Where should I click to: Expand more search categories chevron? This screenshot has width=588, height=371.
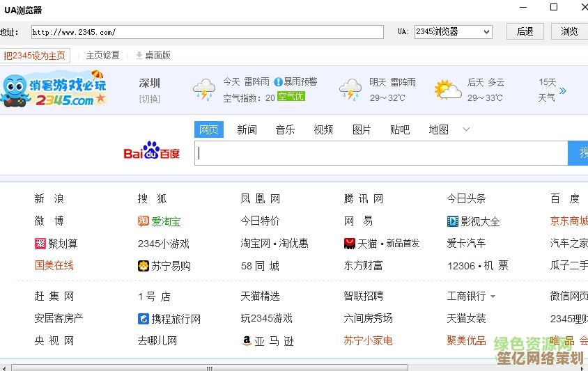pos(466,129)
